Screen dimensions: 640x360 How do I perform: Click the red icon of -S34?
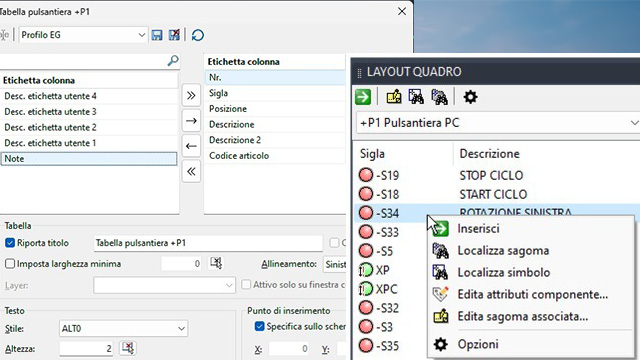[366, 213]
